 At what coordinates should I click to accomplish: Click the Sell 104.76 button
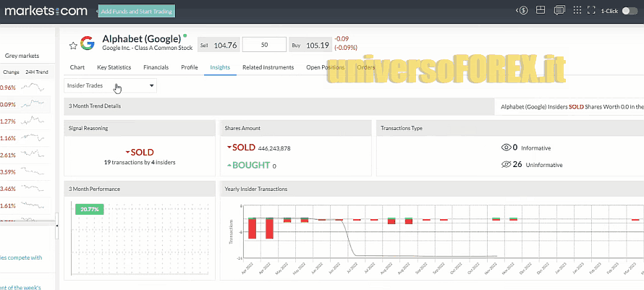218,45
